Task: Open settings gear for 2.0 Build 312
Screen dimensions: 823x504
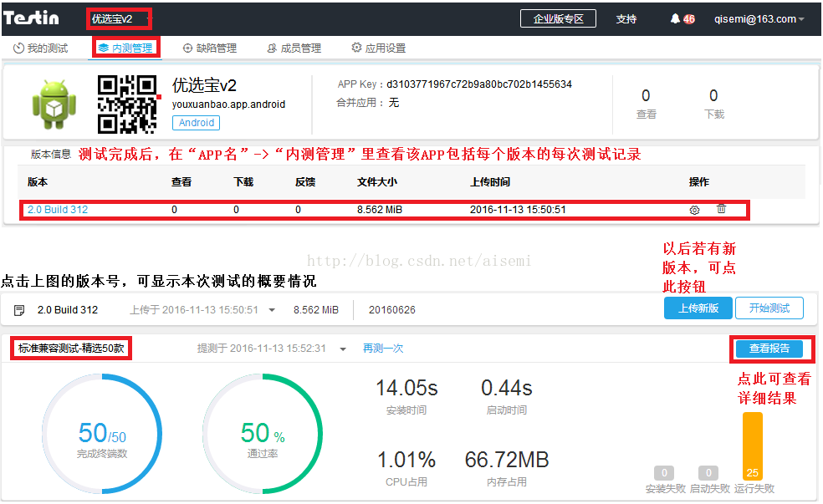Action: [x=694, y=210]
